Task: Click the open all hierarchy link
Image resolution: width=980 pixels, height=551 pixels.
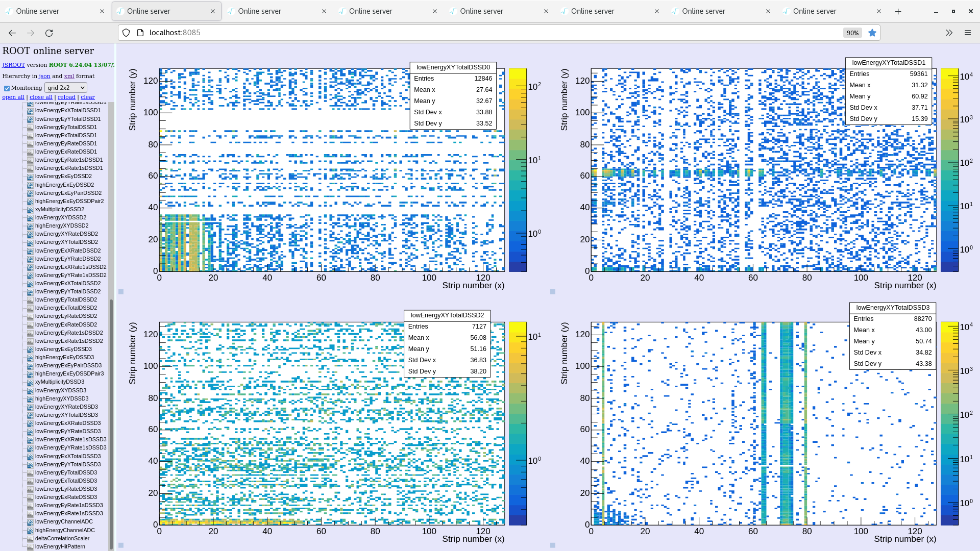Action: (13, 97)
